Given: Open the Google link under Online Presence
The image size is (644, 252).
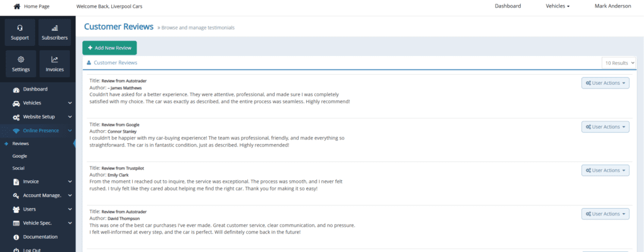Looking at the screenshot, I should [19, 156].
